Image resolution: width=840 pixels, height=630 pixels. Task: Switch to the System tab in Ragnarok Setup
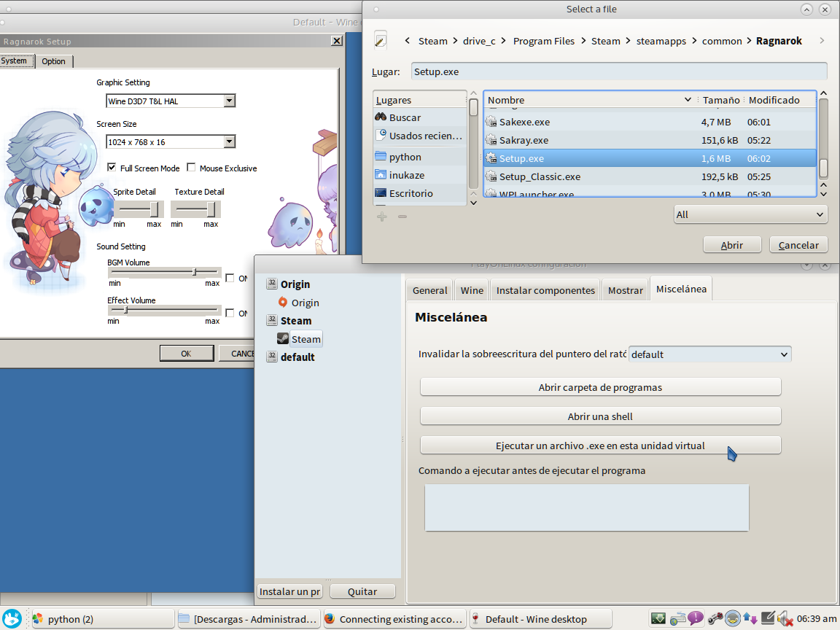pyautogui.click(x=16, y=61)
